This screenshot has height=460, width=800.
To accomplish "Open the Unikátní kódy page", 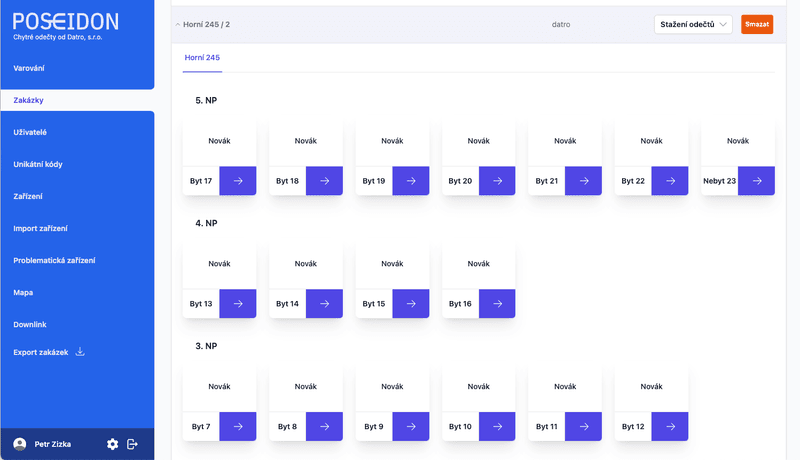I will point(38,164).
